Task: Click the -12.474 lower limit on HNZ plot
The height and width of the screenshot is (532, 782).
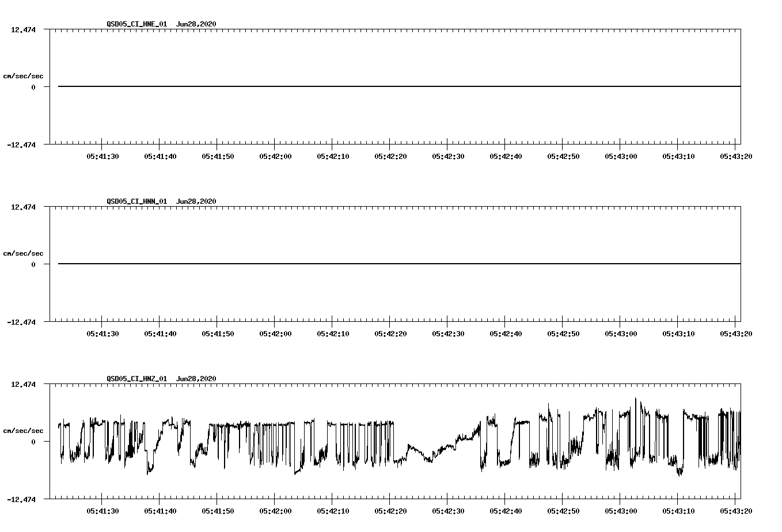Action: pyautogui.click(x=21, y=499)
